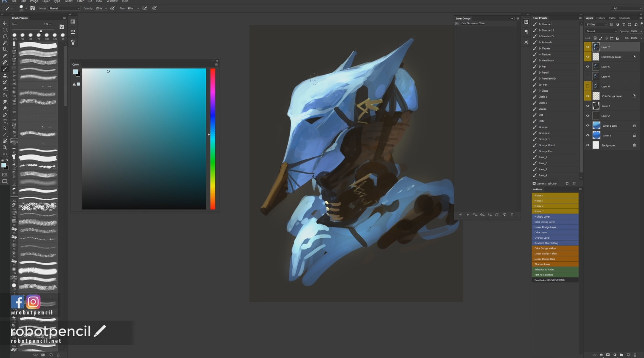The height and width of the screenshot is (358, 644).
Task: Hide the Background layer
Action: point(588,145)
